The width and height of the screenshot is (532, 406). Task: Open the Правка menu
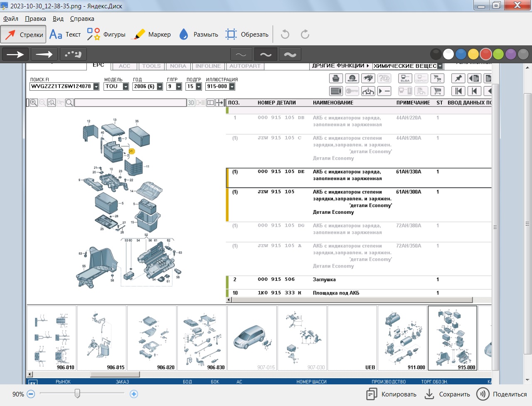pyautogui.click(x=35, y=19)
